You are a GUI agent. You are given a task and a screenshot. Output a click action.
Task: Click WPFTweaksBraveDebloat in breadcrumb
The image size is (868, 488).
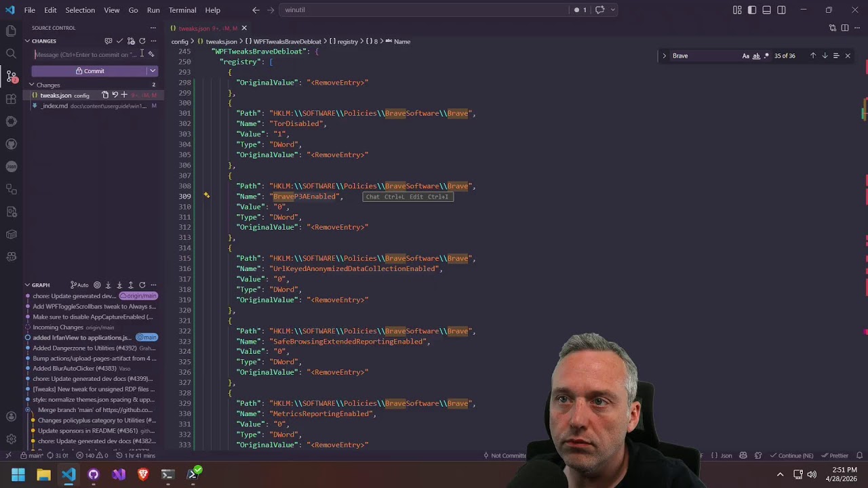point(287,41)
